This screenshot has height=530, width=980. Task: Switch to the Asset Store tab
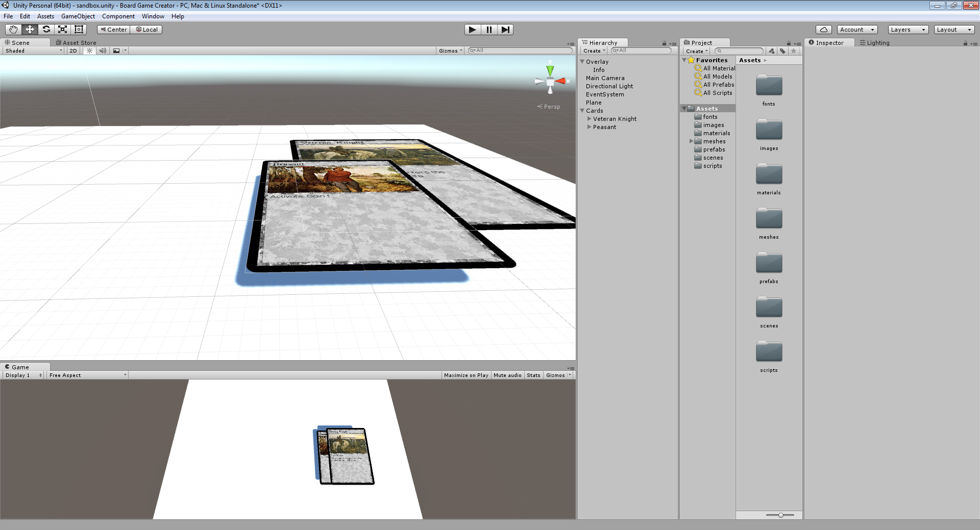(x=76, y=43)
